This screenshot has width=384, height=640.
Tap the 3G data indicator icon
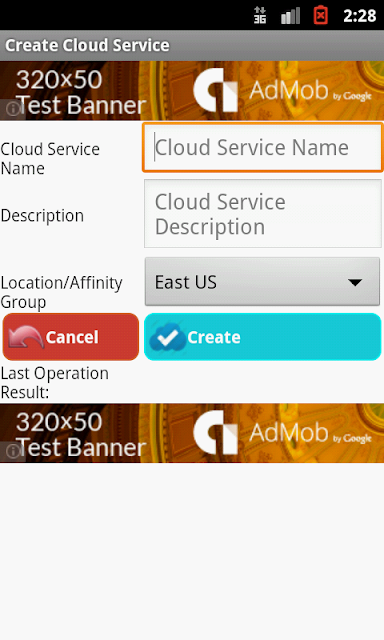(260, 16)
